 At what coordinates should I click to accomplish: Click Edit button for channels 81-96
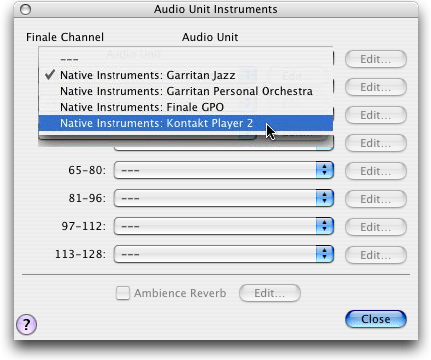tap(376, 199)
